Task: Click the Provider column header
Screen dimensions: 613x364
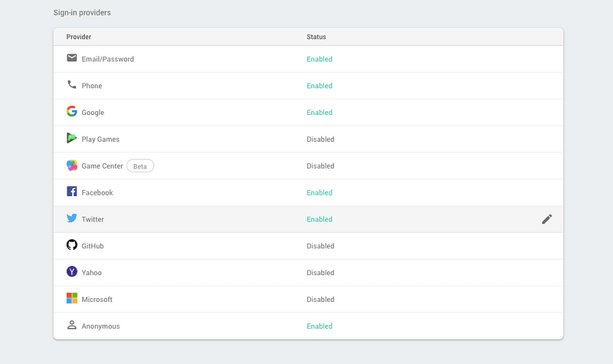Action: (79, 37)
